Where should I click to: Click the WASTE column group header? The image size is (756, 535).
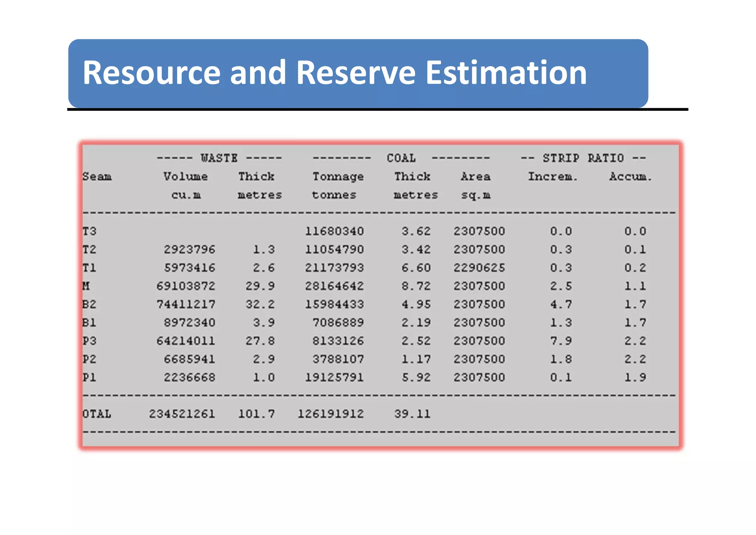tap(219, 158)
